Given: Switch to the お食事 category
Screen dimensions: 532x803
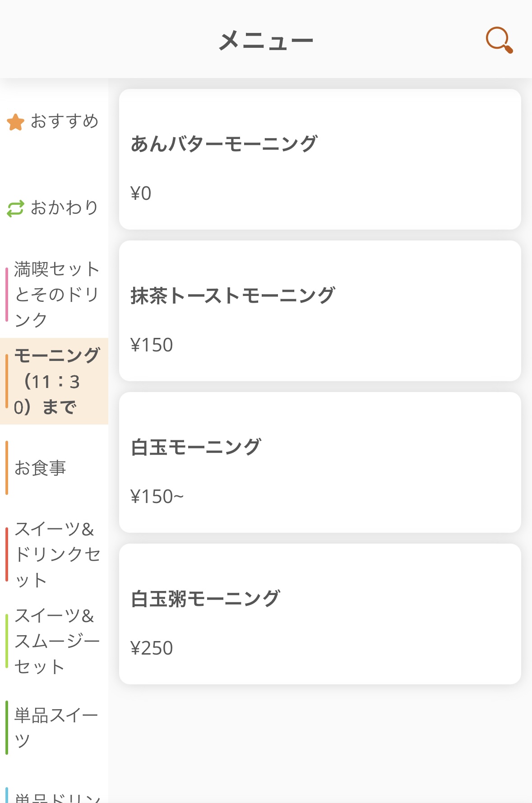Looking at the screenshot, I should pyautogui.click(x=54, y=468).
